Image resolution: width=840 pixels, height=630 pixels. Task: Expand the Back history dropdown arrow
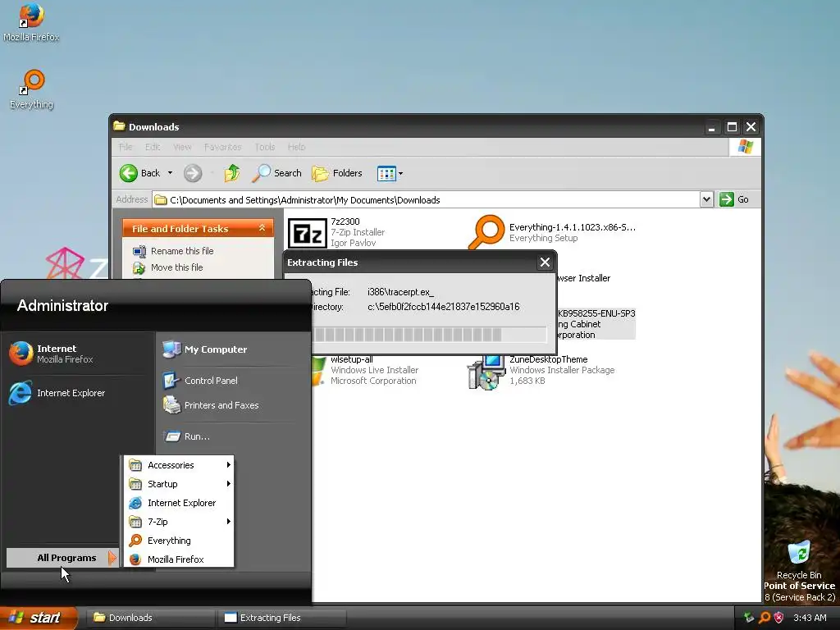point(170,173)
